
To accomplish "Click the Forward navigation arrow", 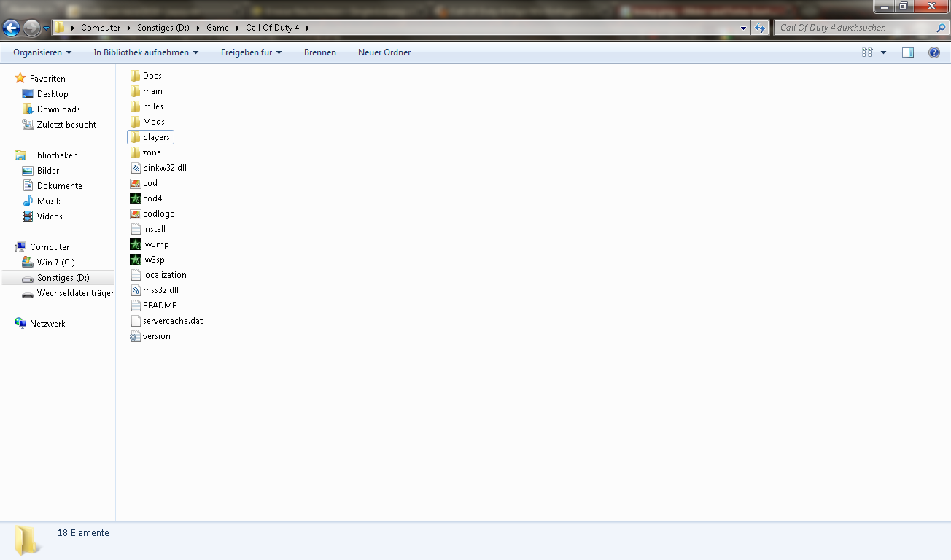I will (x=31, y=28).
